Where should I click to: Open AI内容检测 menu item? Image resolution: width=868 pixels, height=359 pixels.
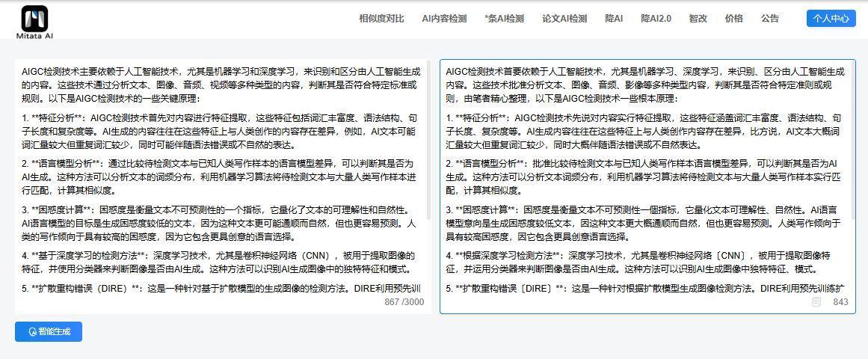[444, 18]
